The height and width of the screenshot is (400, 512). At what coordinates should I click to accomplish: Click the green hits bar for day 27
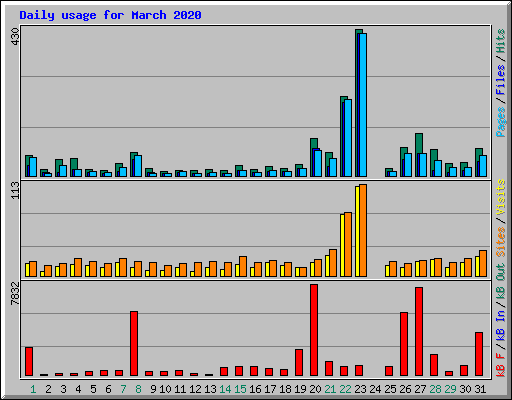(x=419, y=143)
